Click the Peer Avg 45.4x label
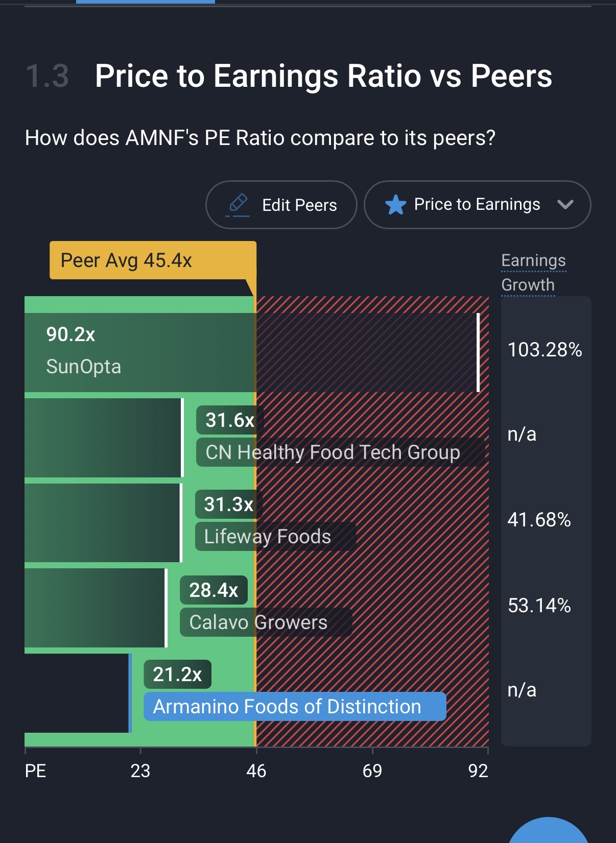The width and height of the screenshot is (616, 843). click(x=126, y=260)
